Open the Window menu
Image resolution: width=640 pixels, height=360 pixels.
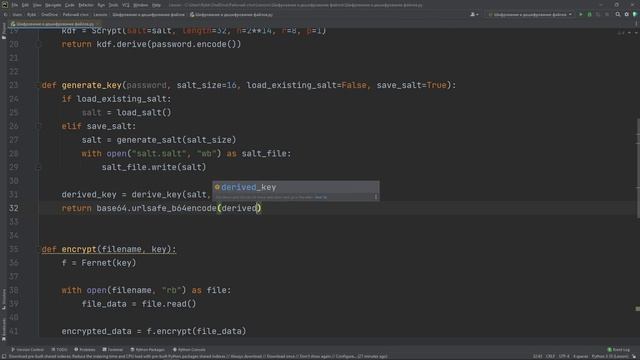pyautogui.click(x=141, y=5)
